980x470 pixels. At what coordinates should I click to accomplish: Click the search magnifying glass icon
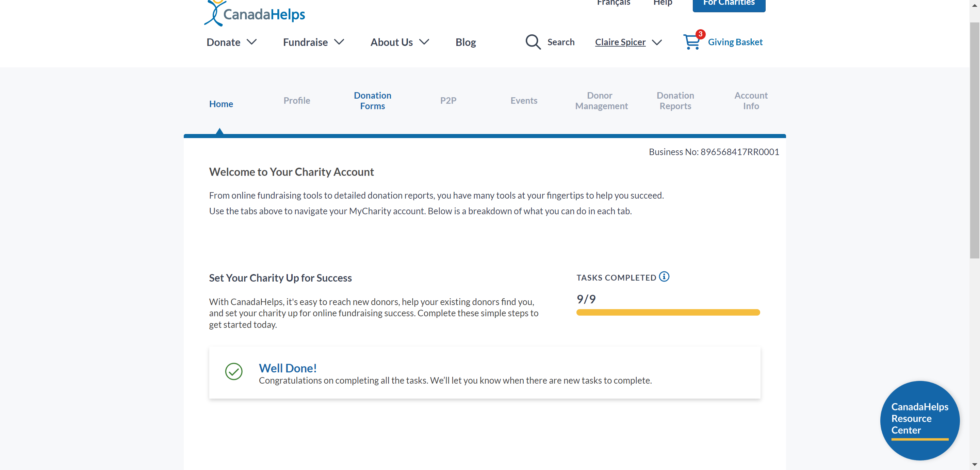click(x=533, y=42)
